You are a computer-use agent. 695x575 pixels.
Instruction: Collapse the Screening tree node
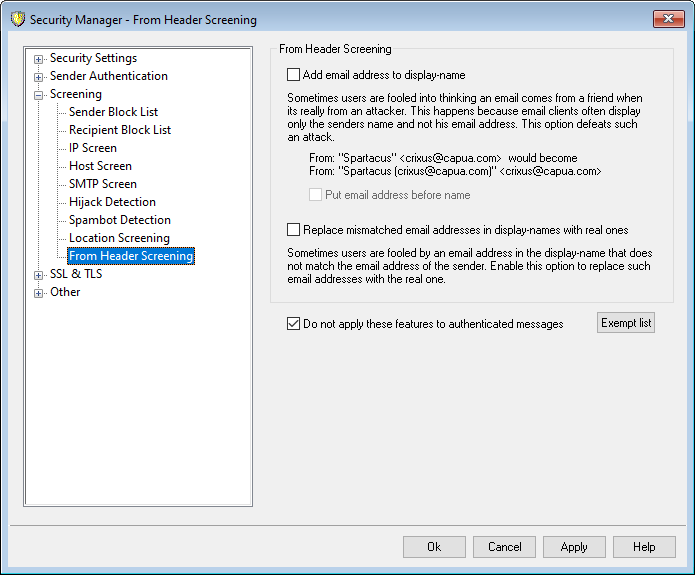point(39,95)
